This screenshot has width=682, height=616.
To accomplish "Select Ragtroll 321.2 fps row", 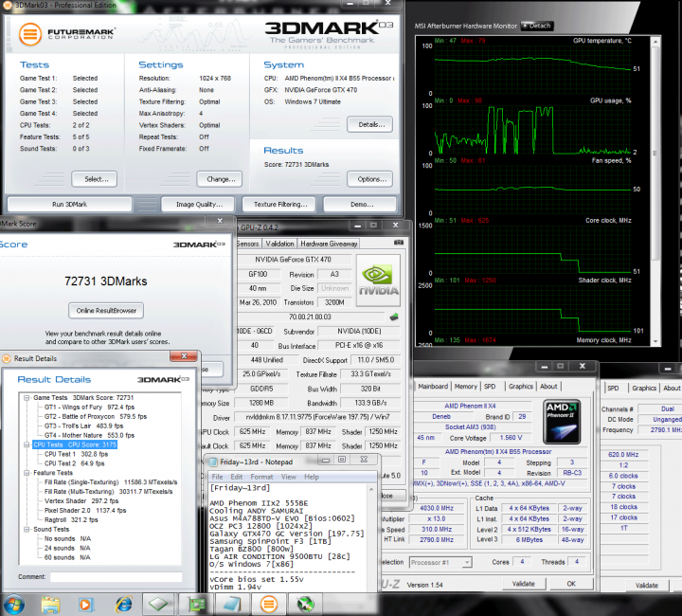I will click(x=71, y=520).
